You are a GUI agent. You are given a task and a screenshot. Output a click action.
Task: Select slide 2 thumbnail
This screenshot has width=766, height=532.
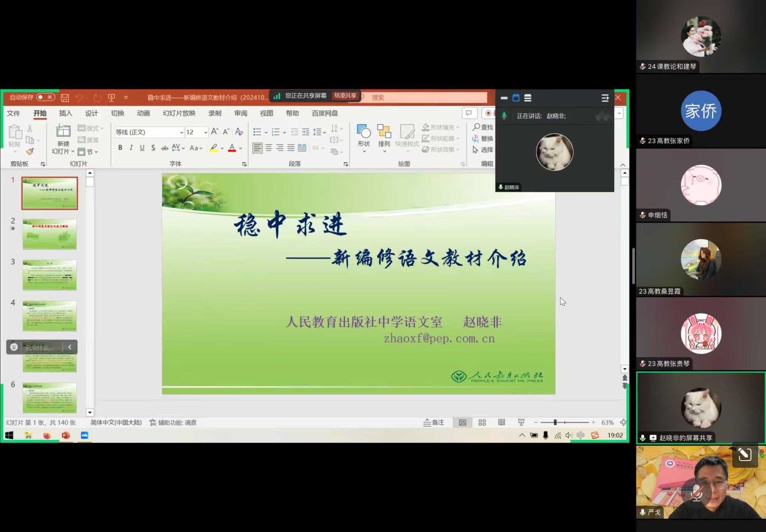tap(49, 234)
